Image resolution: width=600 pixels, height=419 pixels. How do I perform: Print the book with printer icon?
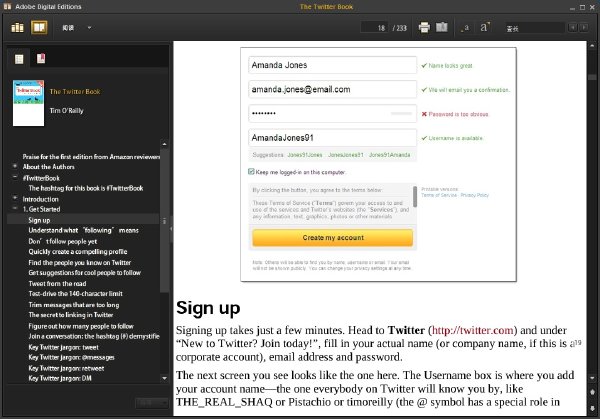click(x=424, y=27)
